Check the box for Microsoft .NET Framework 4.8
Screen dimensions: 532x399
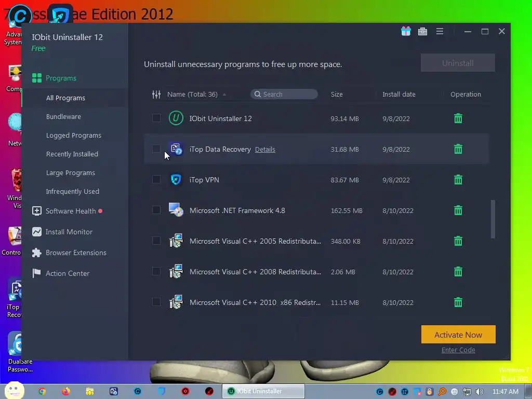point(156,210)
